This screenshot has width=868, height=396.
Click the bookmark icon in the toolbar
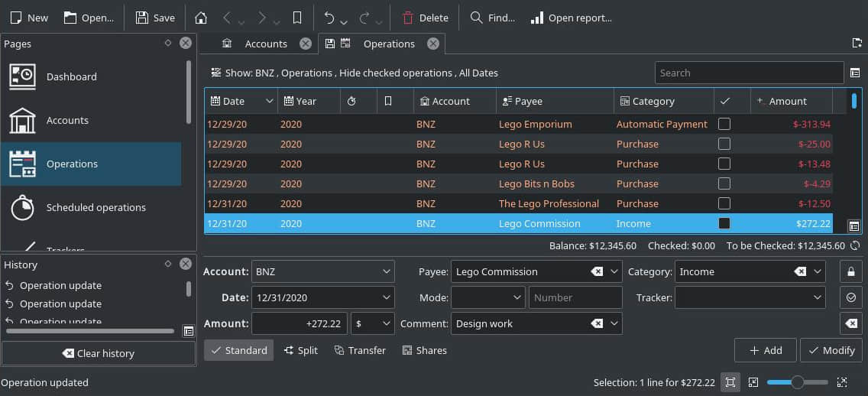[297, 18]
